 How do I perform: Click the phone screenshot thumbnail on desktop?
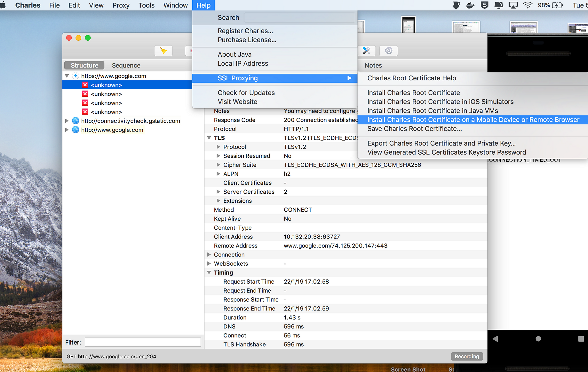[x=409, y=24]
